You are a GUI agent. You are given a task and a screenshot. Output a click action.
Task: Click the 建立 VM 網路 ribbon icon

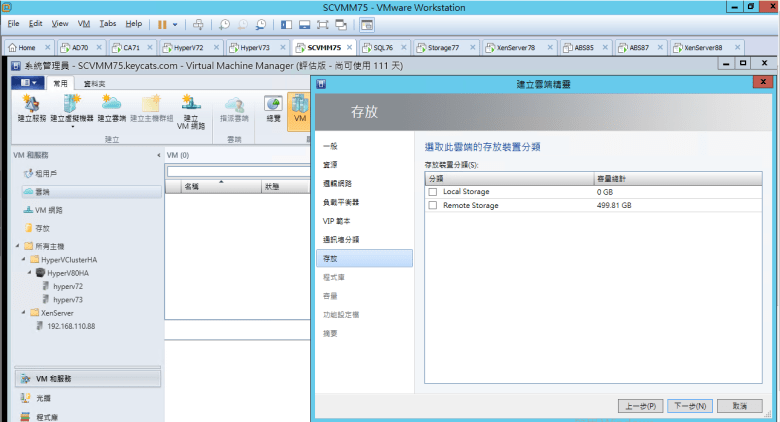(x=189, y=110)
